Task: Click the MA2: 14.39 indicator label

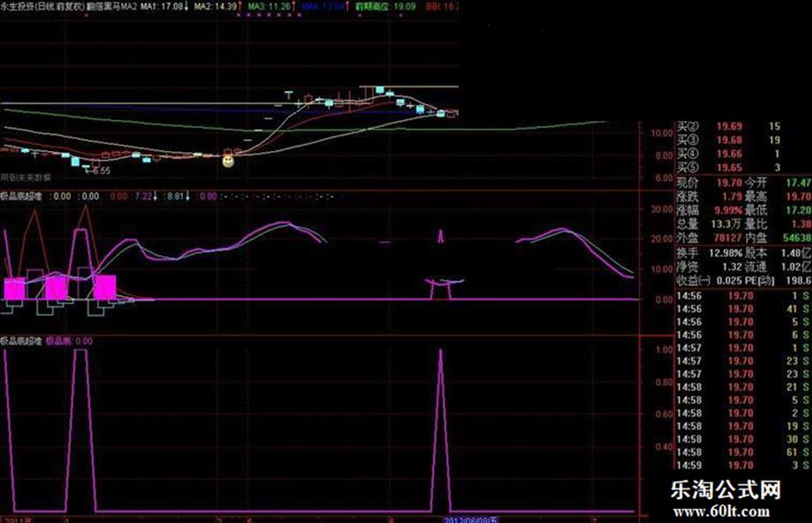Action: 215,7
